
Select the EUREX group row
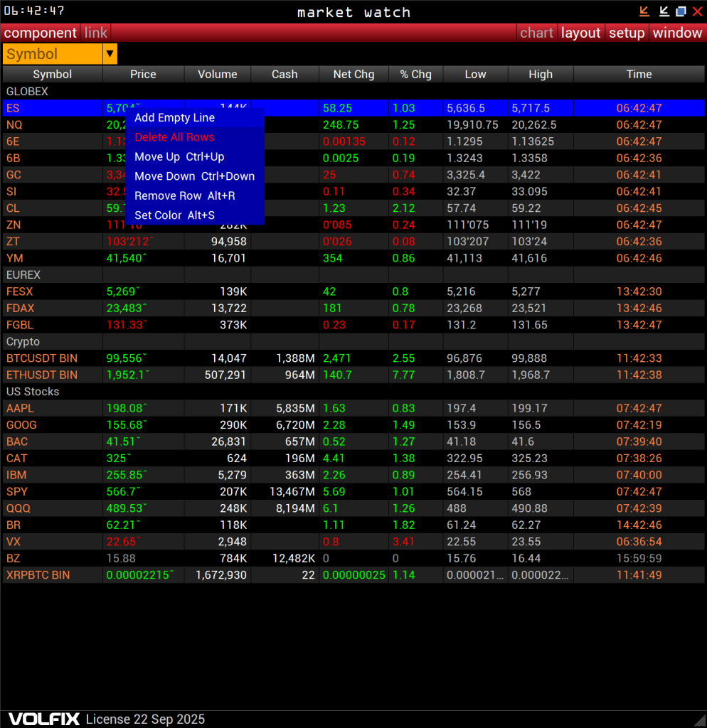click(353, 275)
